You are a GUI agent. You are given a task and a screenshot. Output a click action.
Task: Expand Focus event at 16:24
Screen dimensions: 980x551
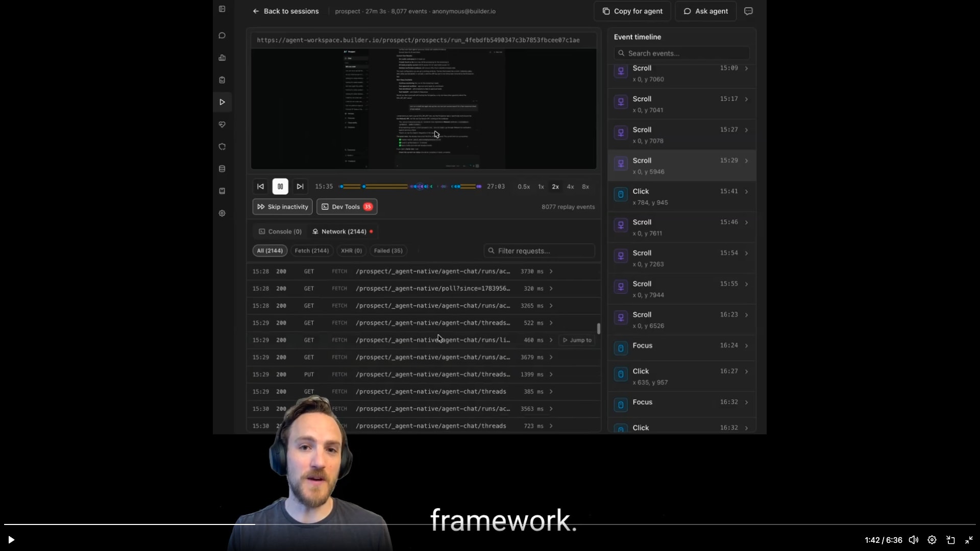coord(746,346)
